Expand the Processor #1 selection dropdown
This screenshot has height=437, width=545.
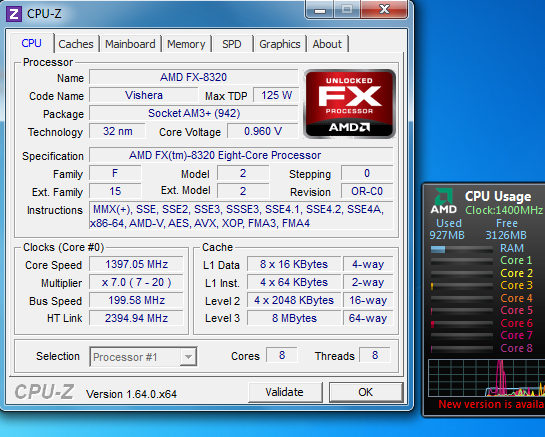tap(188, 357)
